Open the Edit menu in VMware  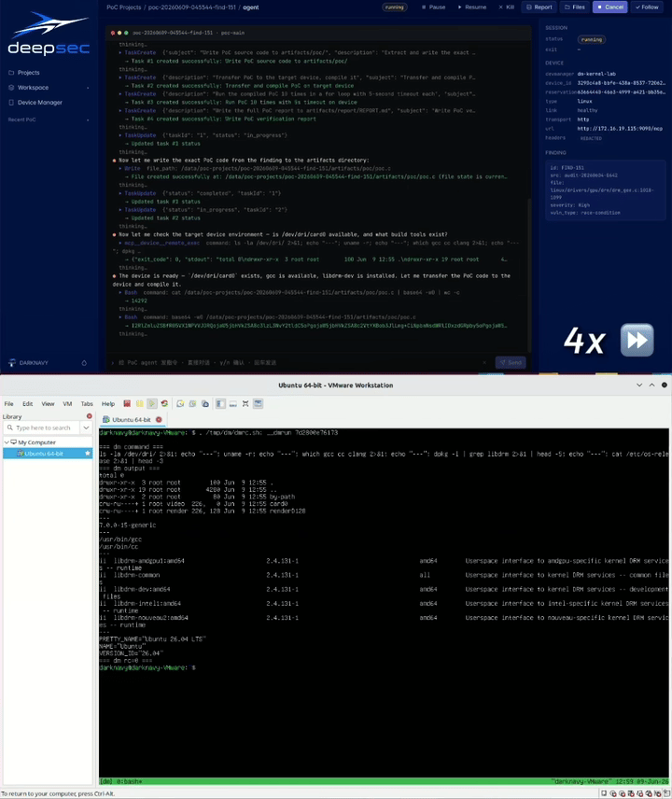(27, 403)
